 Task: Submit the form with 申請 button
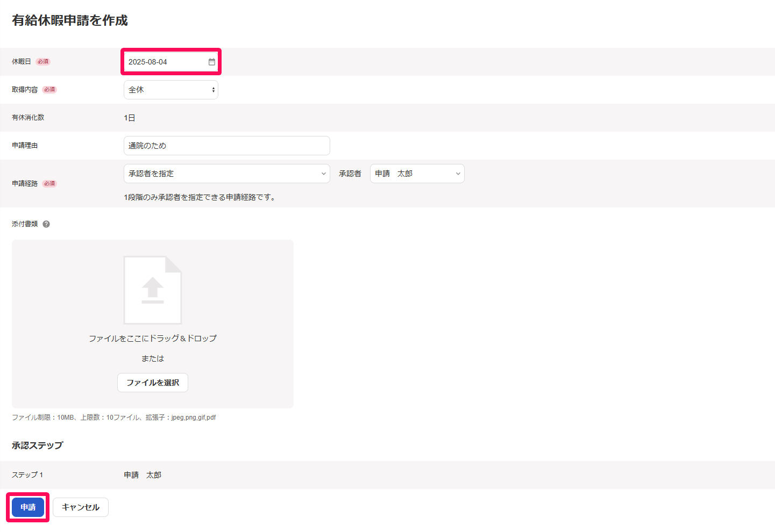pos(28,507)
